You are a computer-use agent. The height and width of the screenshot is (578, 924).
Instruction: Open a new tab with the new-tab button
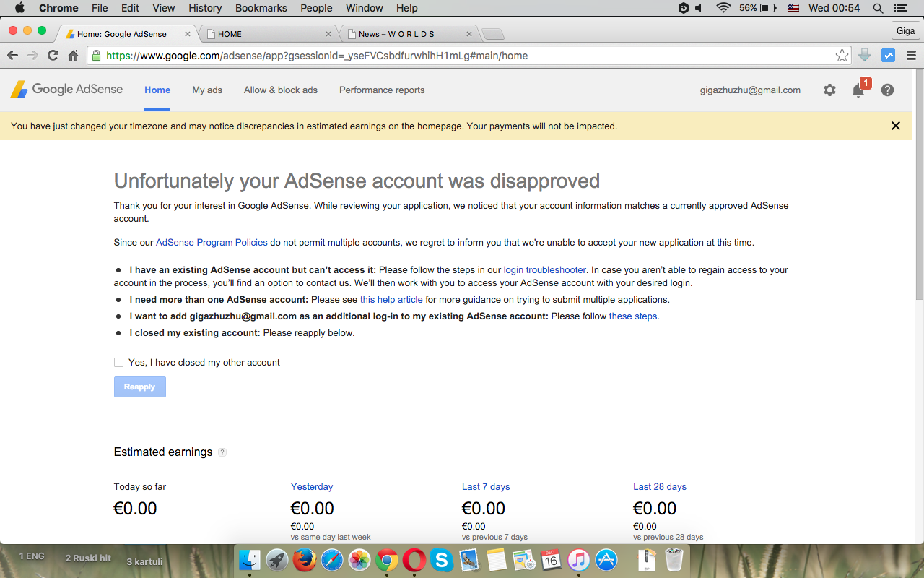pos(493,34)
